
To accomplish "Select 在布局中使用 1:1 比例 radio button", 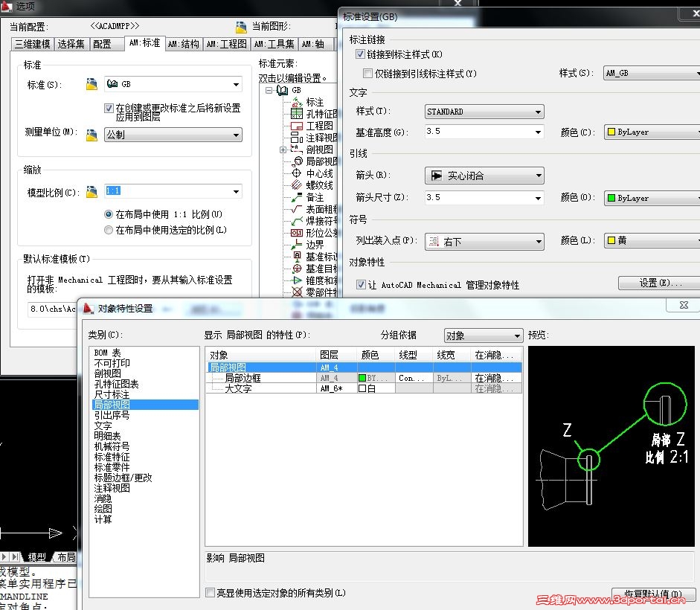I will (108, 214).
